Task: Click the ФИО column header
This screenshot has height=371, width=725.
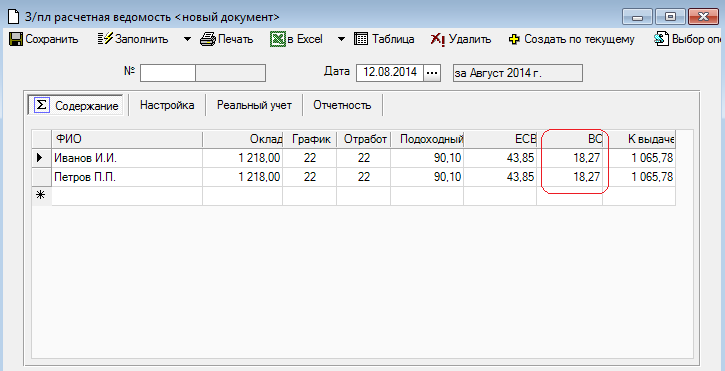Action: (x=127, y=139)
